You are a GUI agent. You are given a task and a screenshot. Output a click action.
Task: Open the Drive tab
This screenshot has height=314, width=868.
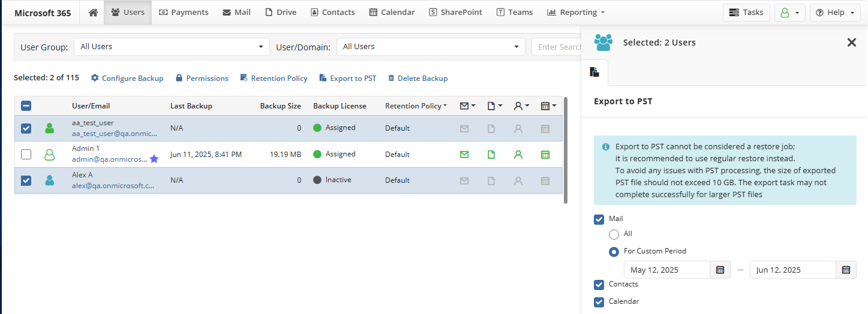coord(281,12)
